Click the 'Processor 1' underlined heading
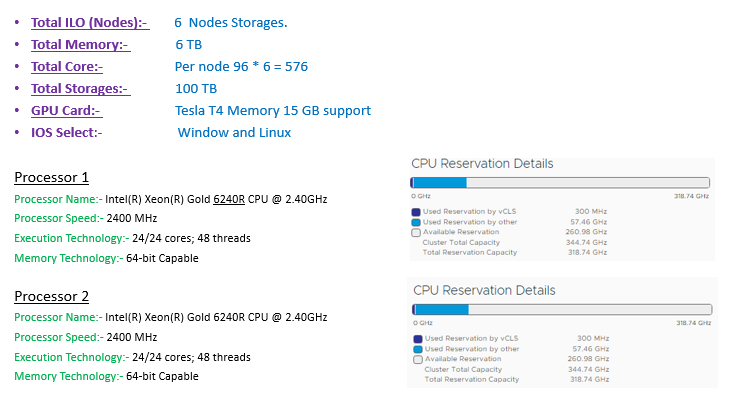This screenshot has height=399, width=745. pyautogui.click(x=51, y=177)
